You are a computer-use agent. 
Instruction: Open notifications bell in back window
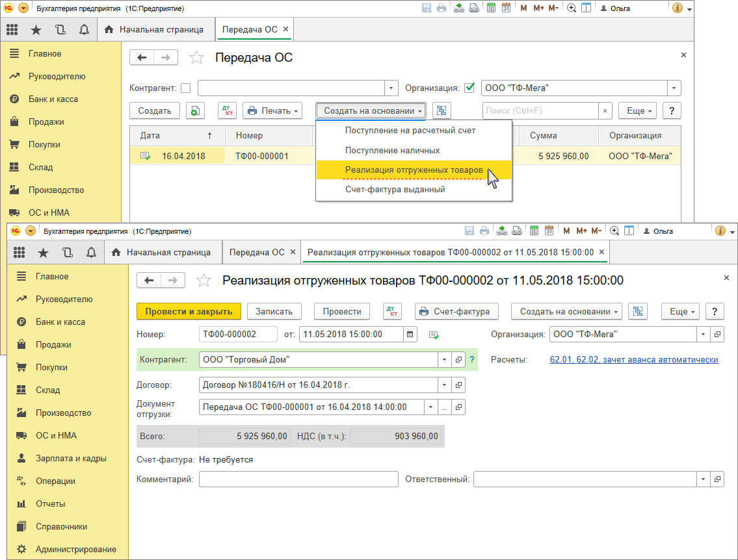[84, 30]
